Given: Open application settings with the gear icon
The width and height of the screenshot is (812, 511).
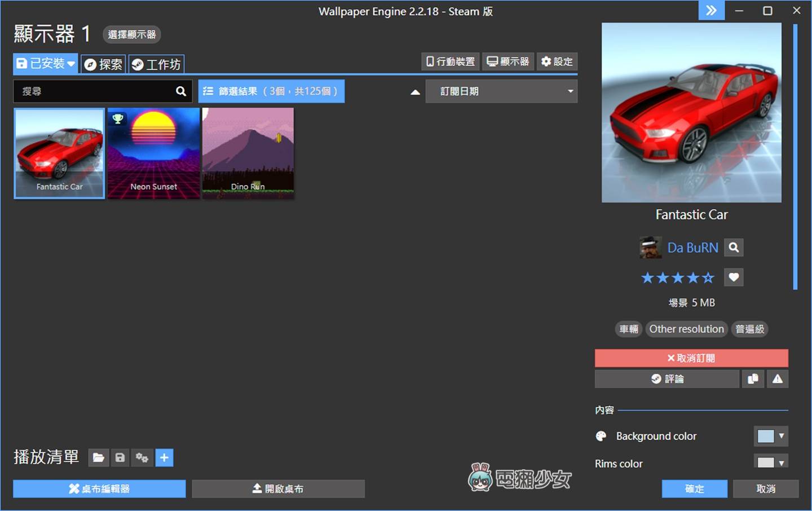Looking at the screenshot, I should point(557,61).
